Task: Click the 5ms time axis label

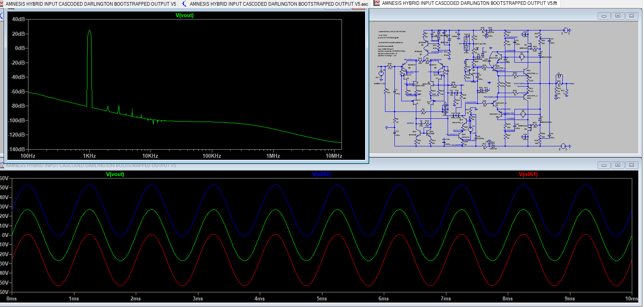Action: point(322,299)
